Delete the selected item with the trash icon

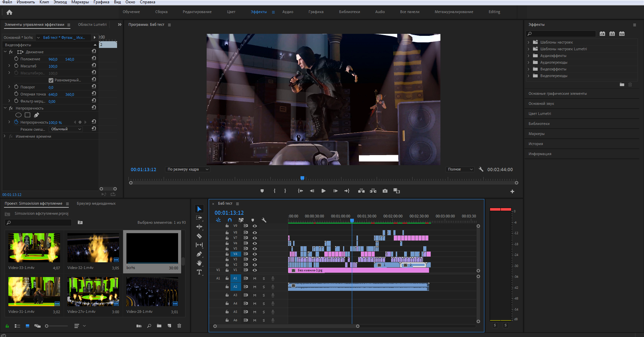(179, 326)
